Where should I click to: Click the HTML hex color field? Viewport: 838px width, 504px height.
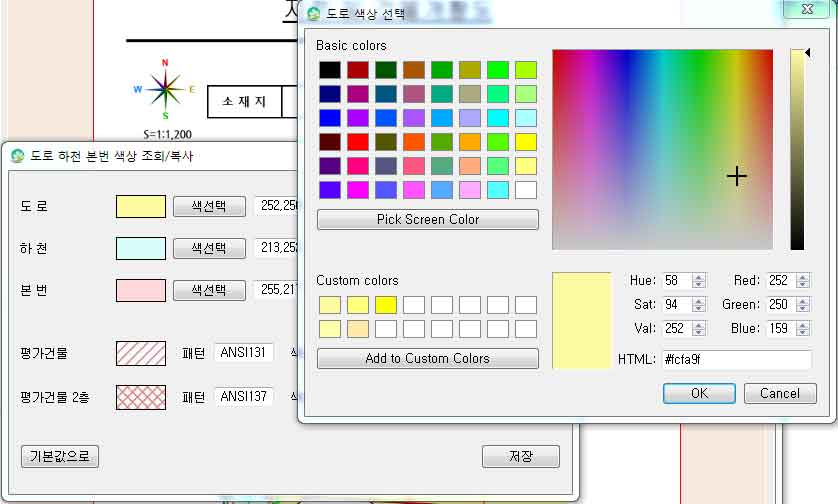735,359
